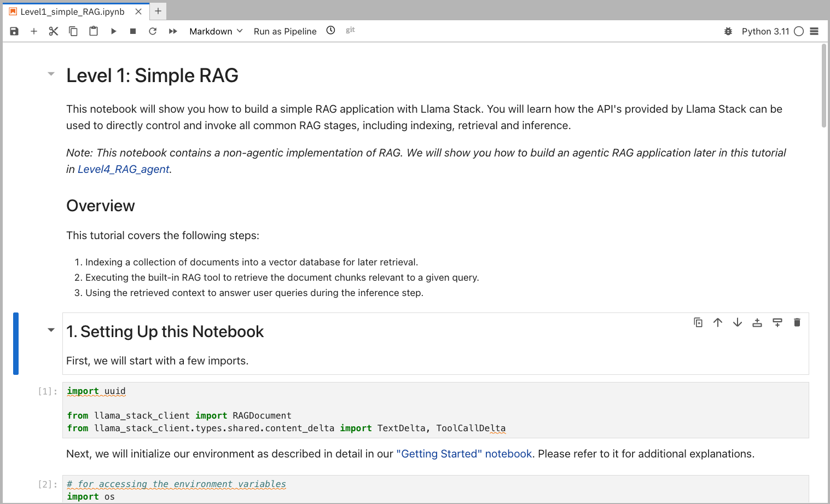
Task: Insert a new cell below with the plus icon
Action: [x=34, y=31]
